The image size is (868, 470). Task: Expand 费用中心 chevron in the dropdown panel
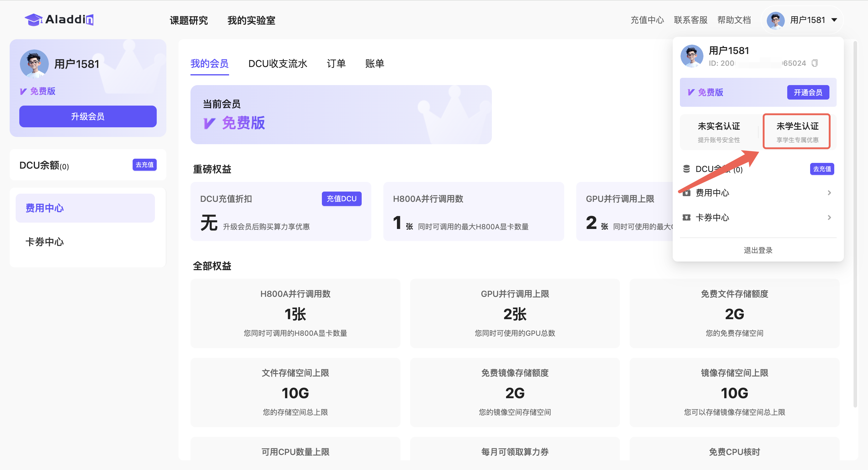pyautogui.click(x=829, y=193)
